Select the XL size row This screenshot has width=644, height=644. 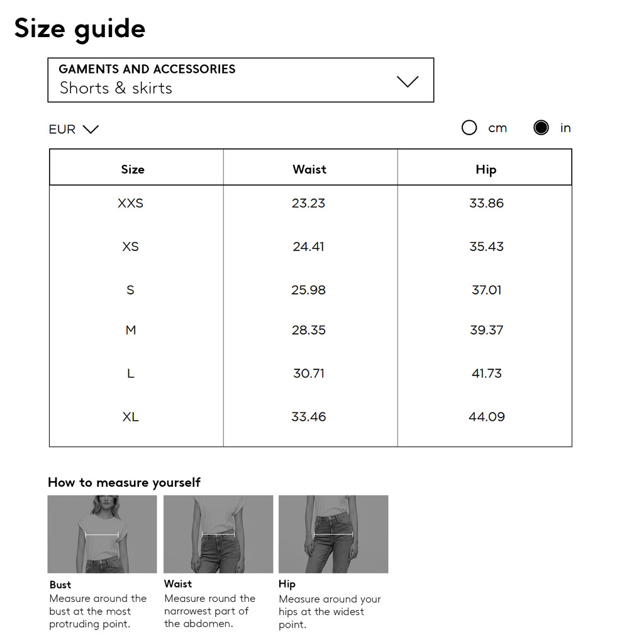tap(311, 416)
